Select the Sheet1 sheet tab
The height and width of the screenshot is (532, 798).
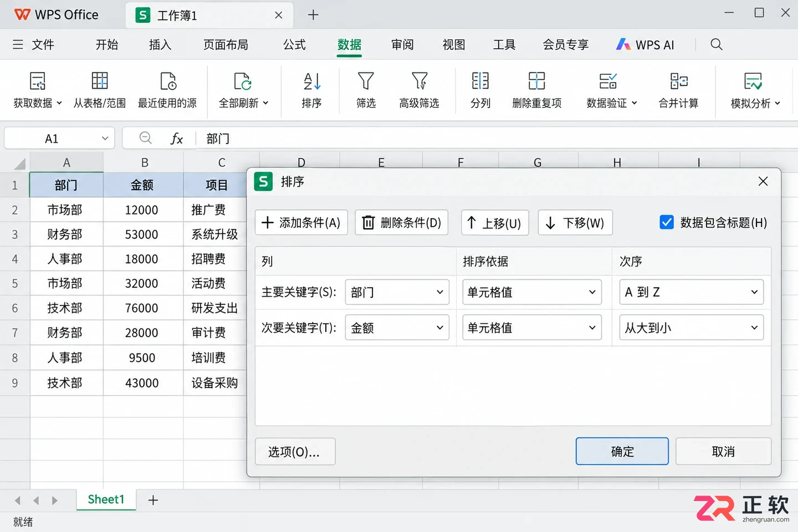pos(106,499)
